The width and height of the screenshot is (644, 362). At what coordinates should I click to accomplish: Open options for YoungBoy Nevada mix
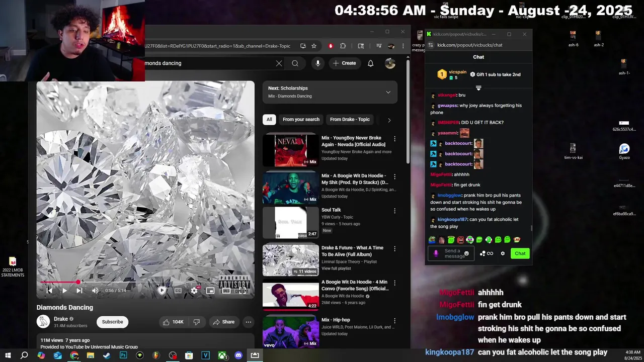coord(394,139)
